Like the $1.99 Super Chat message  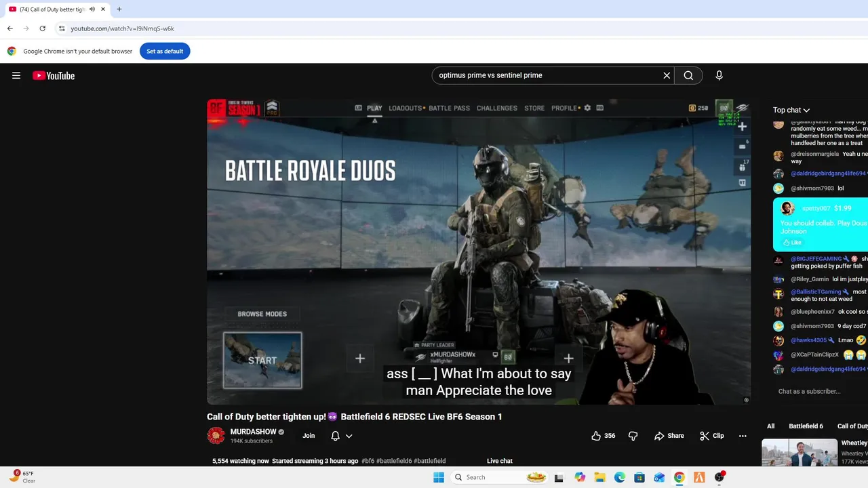(x=792, y=242)
